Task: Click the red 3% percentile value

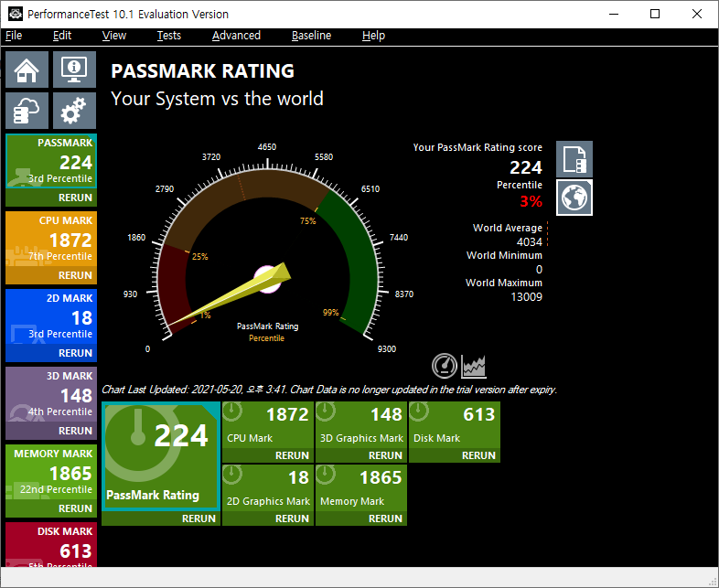Action: click(x=531, y=201)
